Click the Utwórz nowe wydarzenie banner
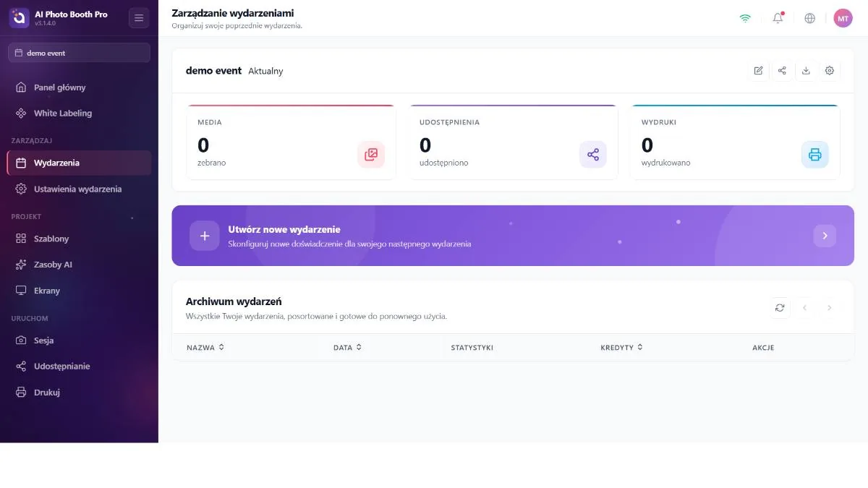This screenshot has height=488, width=868. (513, 236)
